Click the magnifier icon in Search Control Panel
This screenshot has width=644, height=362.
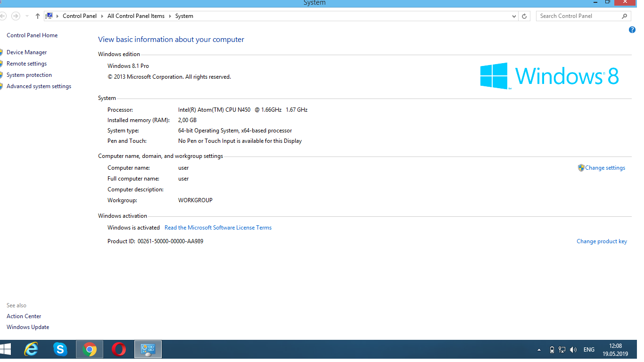(625, 16)
